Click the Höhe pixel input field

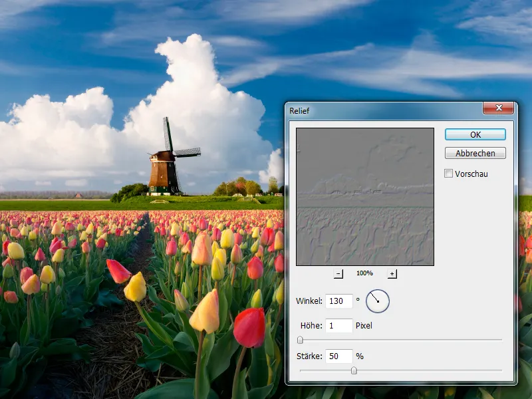coord(338,326)
